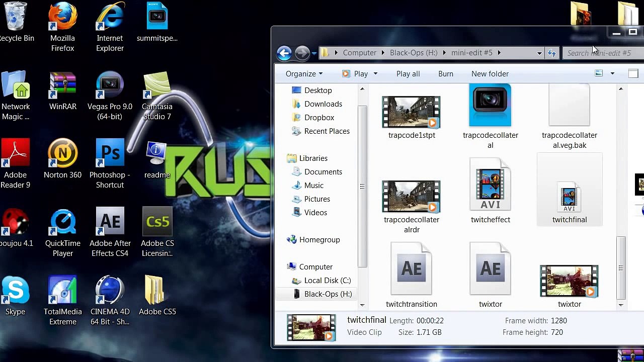Launch QuickTime Player shortcut
Viewport: 644px width, 362px height.
point(62,232)
